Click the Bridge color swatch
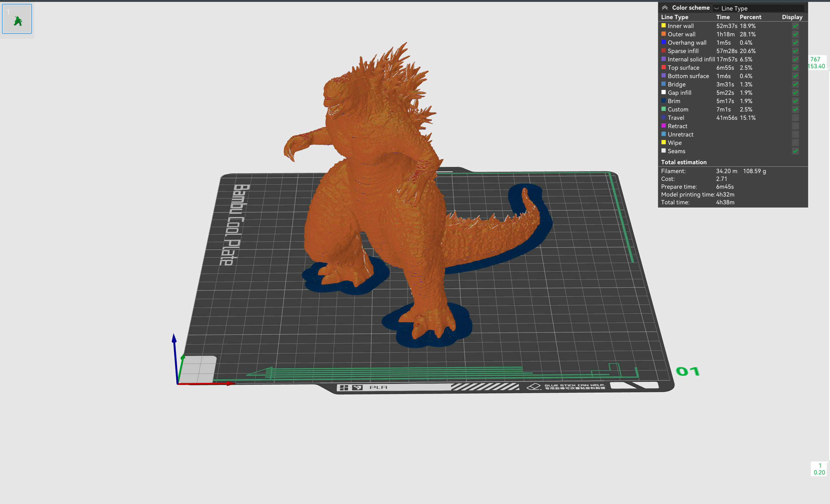 663,84
